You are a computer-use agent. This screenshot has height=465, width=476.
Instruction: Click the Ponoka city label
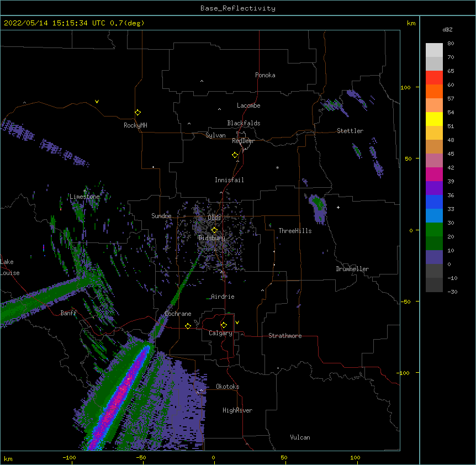click(265, 75)
